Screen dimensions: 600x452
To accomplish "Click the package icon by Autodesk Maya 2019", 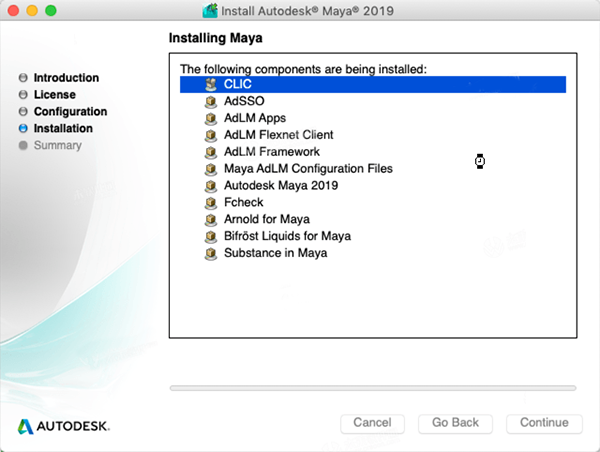I will [210, 186].
